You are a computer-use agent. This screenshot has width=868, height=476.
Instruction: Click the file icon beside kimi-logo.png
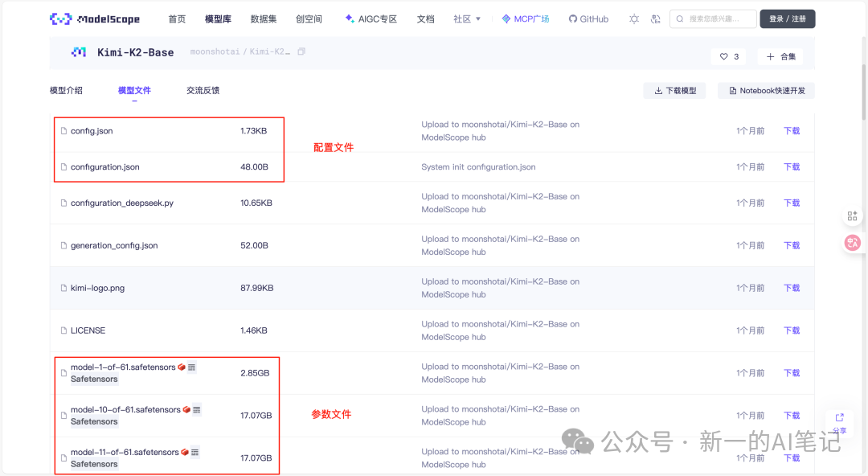coord(63,288)
